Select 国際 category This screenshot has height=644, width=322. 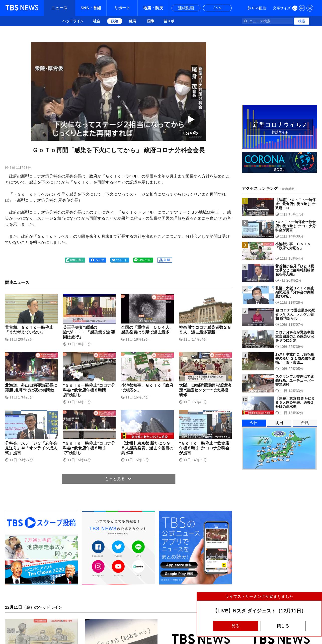151,21
